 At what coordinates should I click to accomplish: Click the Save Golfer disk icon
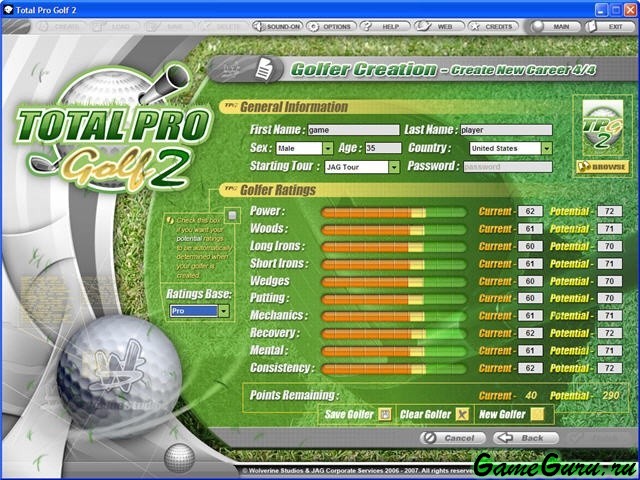tap(384, 415)
